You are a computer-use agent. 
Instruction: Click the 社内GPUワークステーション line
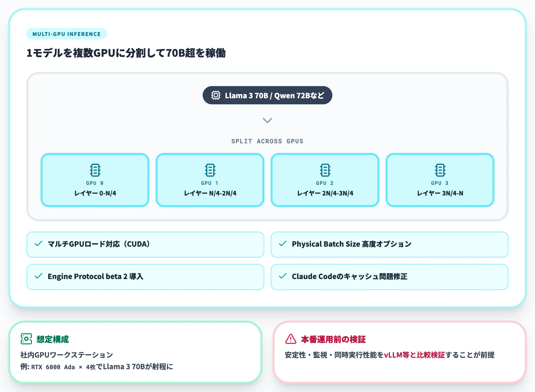pos(67,355)
